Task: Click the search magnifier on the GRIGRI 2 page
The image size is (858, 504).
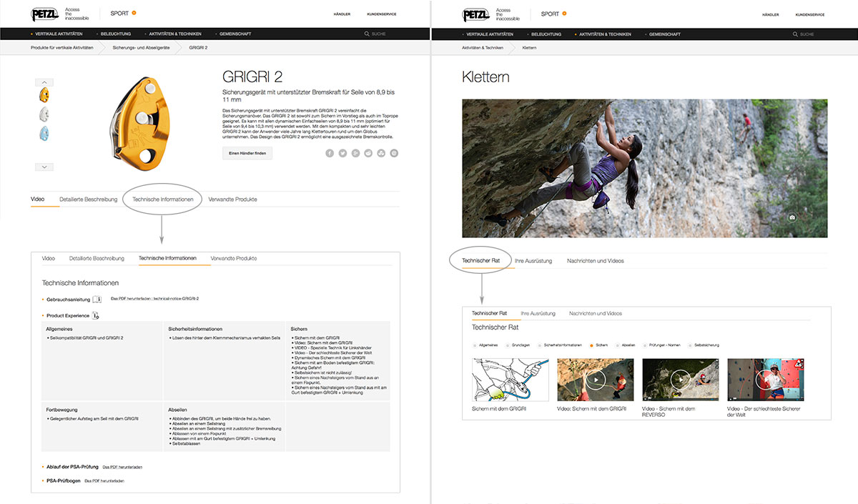Action: click(367, 34)
